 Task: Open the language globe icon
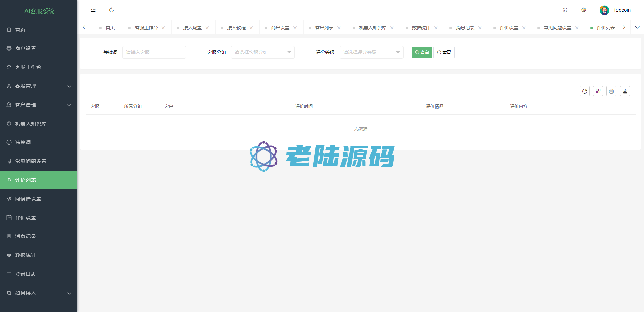coord(584,10)
